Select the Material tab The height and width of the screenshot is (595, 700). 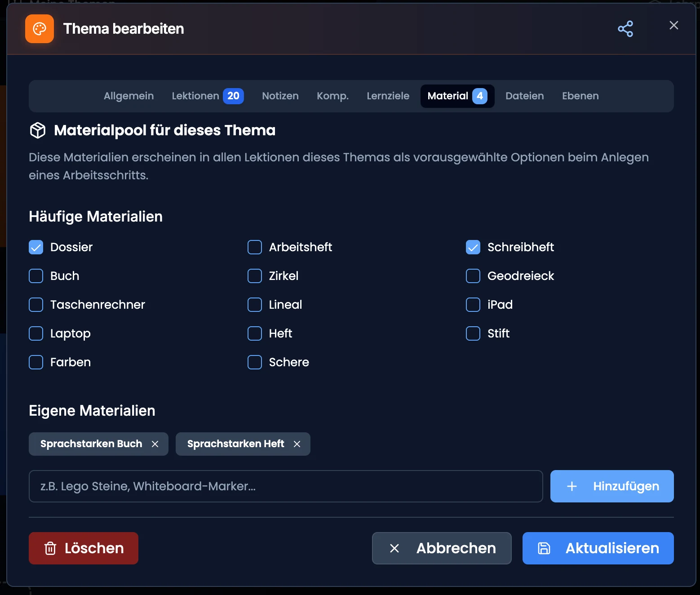coord(457,96)
